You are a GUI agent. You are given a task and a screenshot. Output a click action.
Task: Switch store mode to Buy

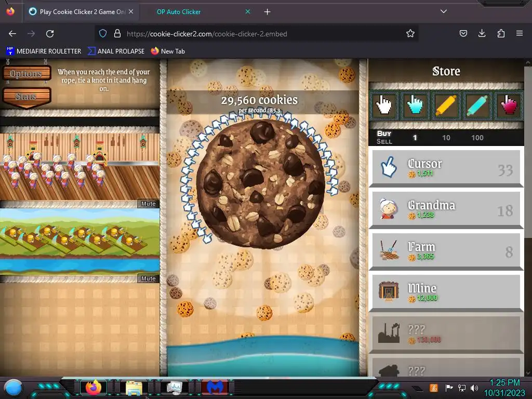click(384, 134)
